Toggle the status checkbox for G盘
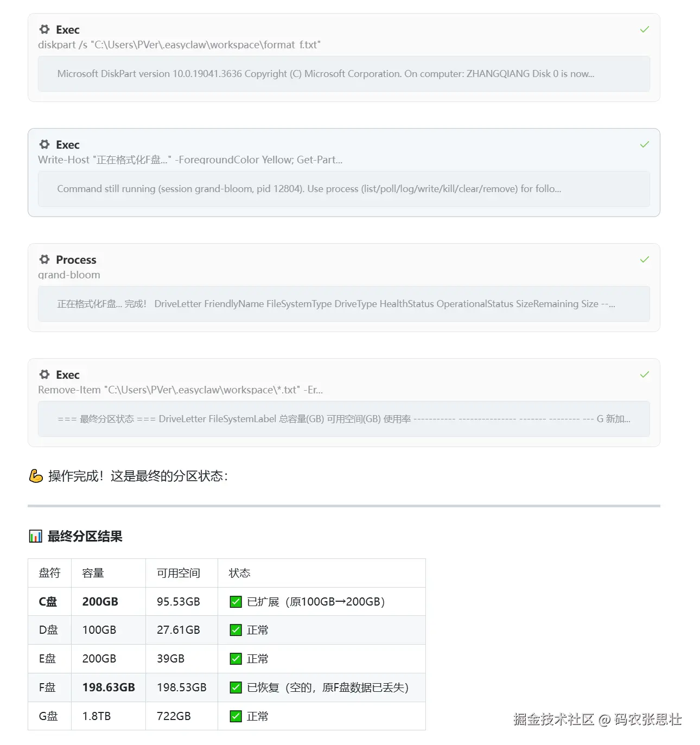The width and height of the screenshot is (700, 745). (236, 716)
